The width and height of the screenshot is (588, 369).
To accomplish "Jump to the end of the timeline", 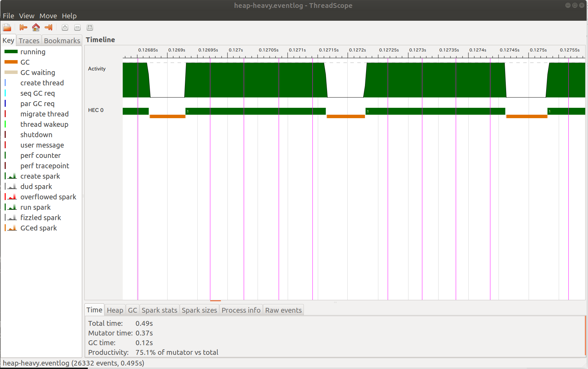I will (x=48, y=27).
